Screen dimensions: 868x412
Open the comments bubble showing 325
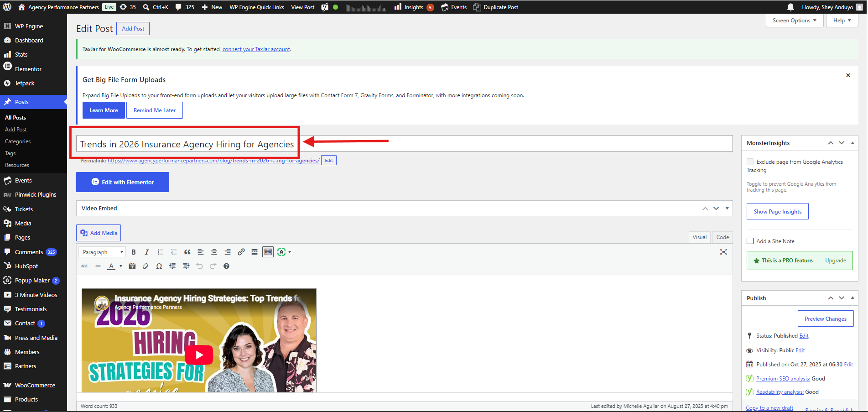pyautogui.click(x=185, y=7)
